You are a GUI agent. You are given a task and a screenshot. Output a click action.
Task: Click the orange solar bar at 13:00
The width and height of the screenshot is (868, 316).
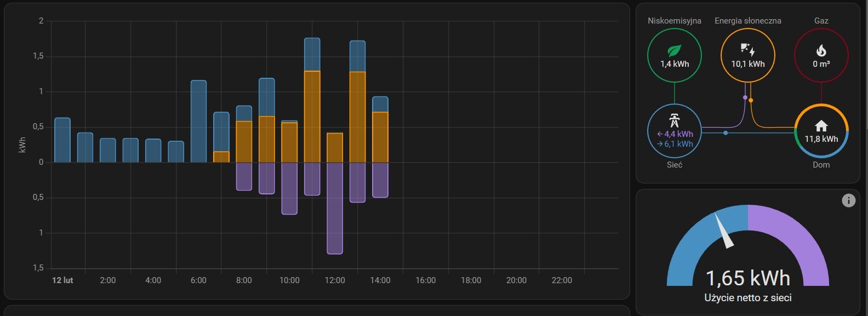pyautogui.click(x=357, y=117)
